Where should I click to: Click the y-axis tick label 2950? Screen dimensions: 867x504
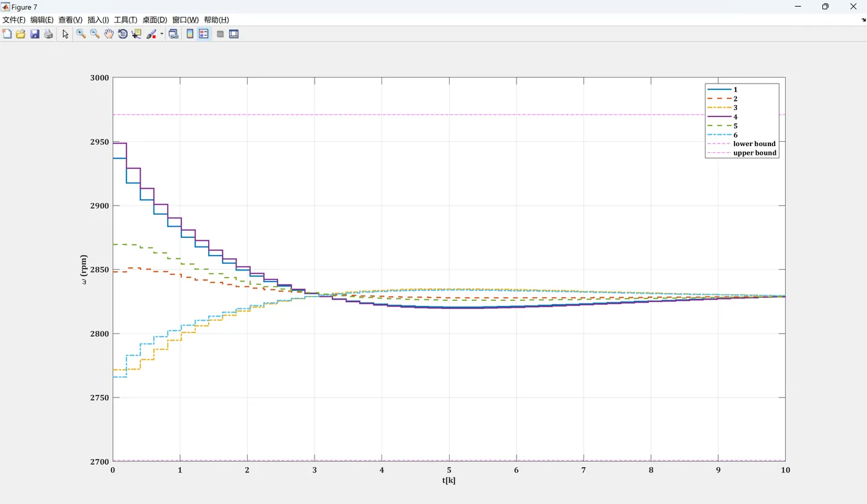point(99,142)
